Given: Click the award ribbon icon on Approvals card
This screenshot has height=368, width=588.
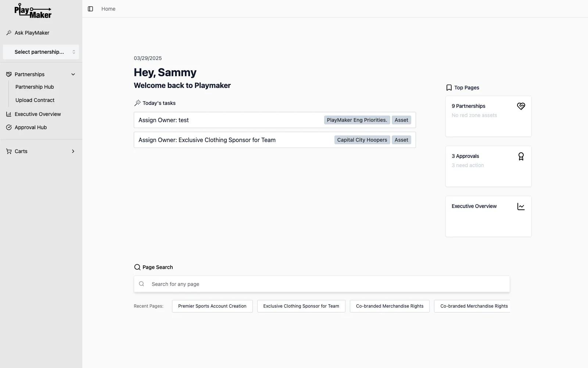Looking at the screenshot, I should 521,156.
